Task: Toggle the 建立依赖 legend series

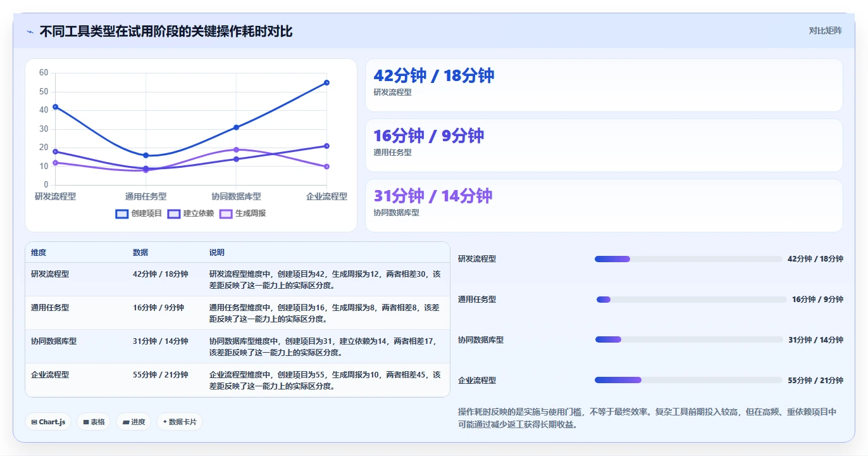Action: [x=191, y=213]
